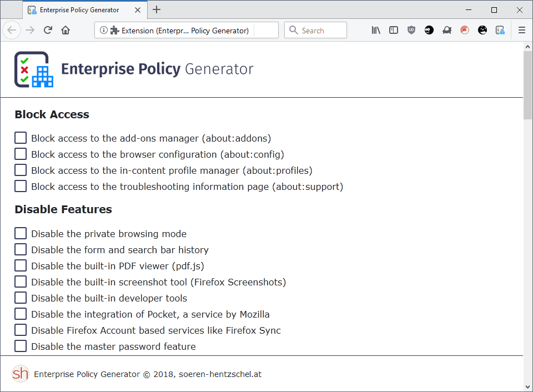Check Disable the built-in PDF viewer
Viewport: 533px width, 392px height.
21,266
